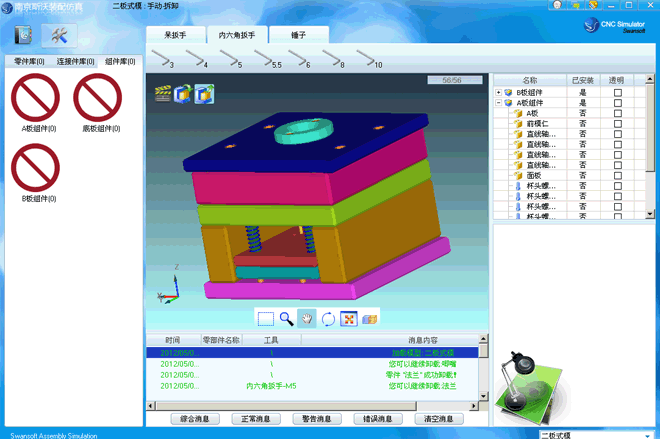The image size is (660, 439).
Task: Enable transparency checkbox for 面板 row
Action: 617,175
